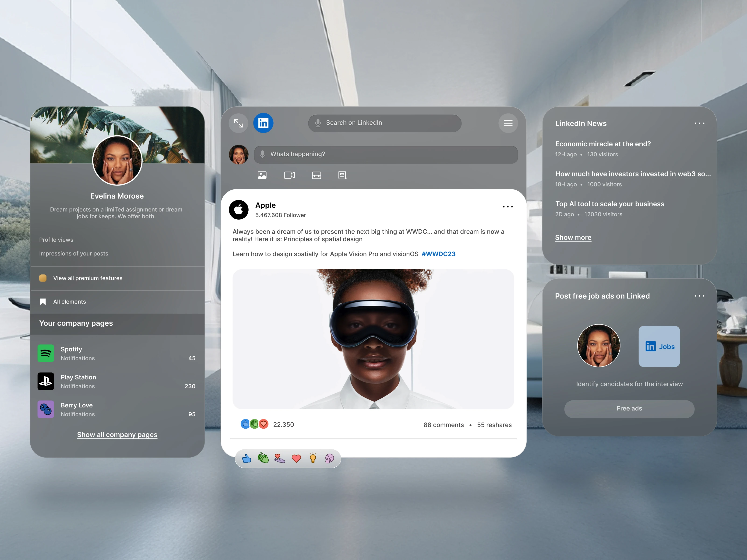Open the hamburger menu

[508, 123]
